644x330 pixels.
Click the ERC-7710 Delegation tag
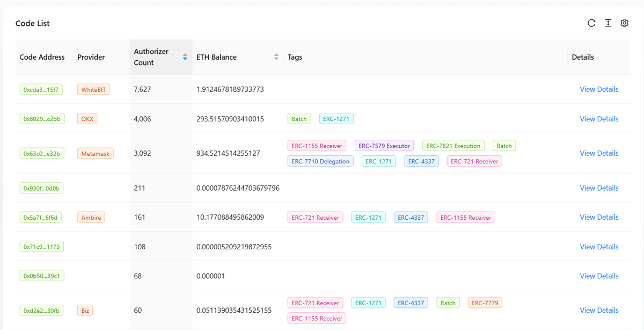320,161
